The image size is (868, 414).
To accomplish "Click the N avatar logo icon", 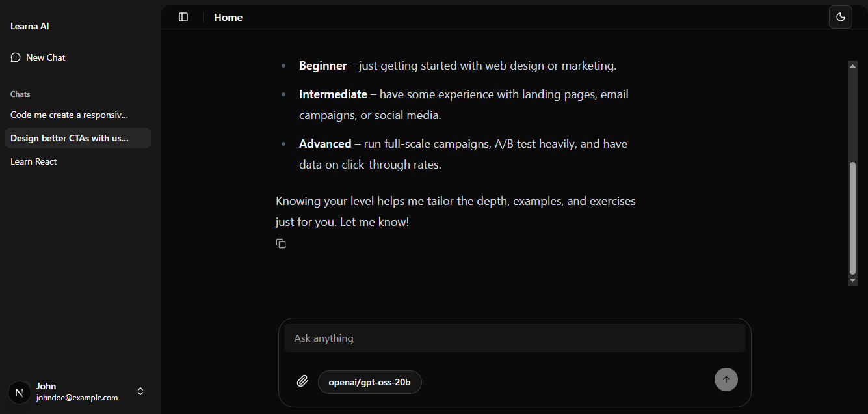I will 20,392.
